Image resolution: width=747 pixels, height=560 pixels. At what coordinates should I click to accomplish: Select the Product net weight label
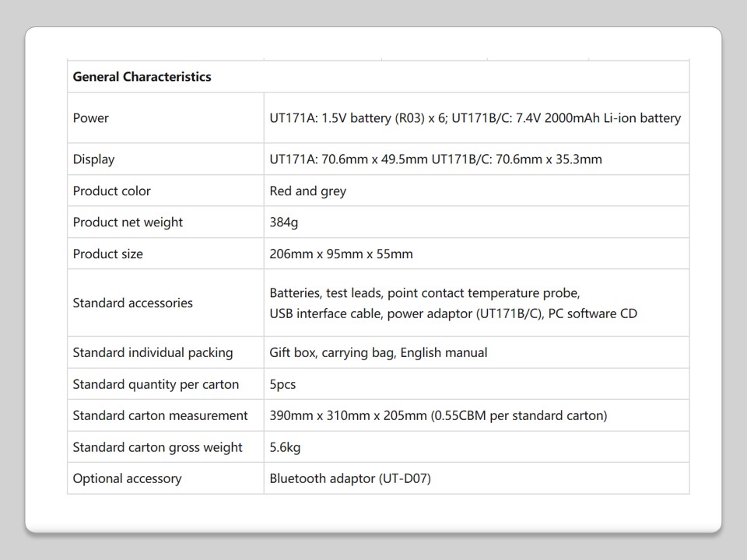click(128, 222)
